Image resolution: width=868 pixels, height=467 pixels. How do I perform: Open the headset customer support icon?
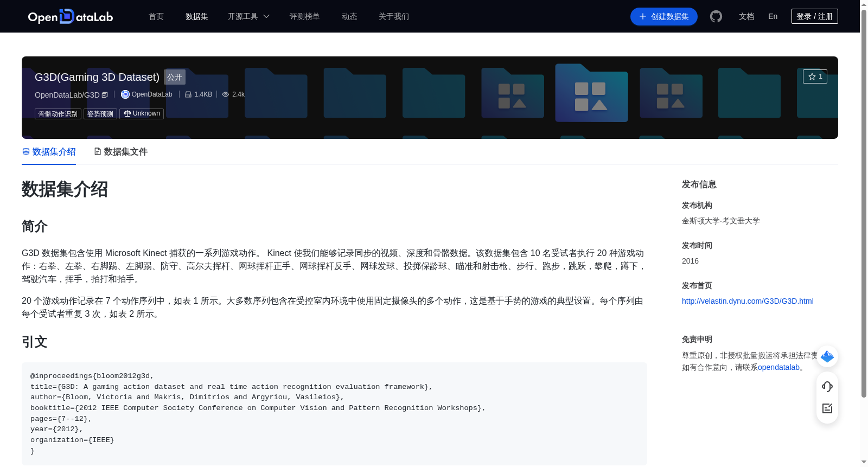(x=827, y=387)
